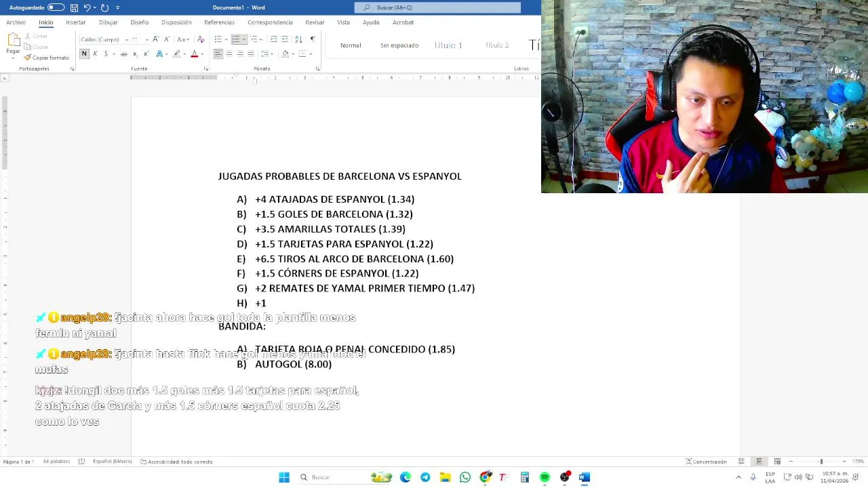868x488 pixels.
Task: Toggle show paragraph marks
Action: pos(313,39)
